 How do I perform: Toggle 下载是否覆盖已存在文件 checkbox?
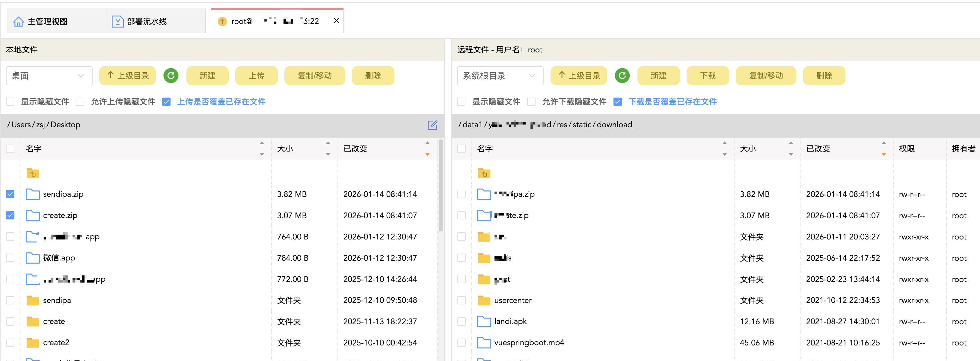(x=617, y=102)
